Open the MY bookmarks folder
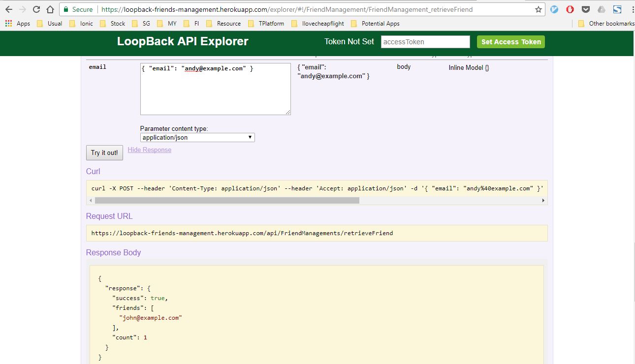635x364 pixels. click(x=166, y=24)
